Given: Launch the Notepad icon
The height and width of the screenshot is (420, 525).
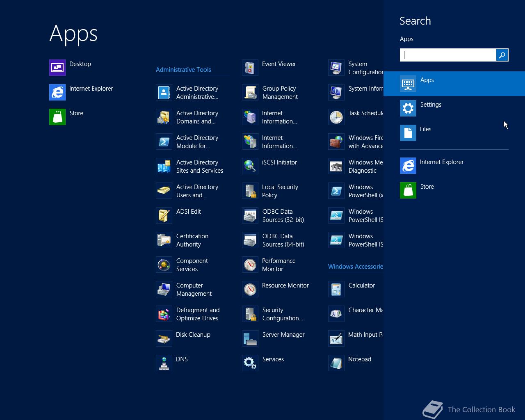Looking at the screenshot, I should point(336,363).
